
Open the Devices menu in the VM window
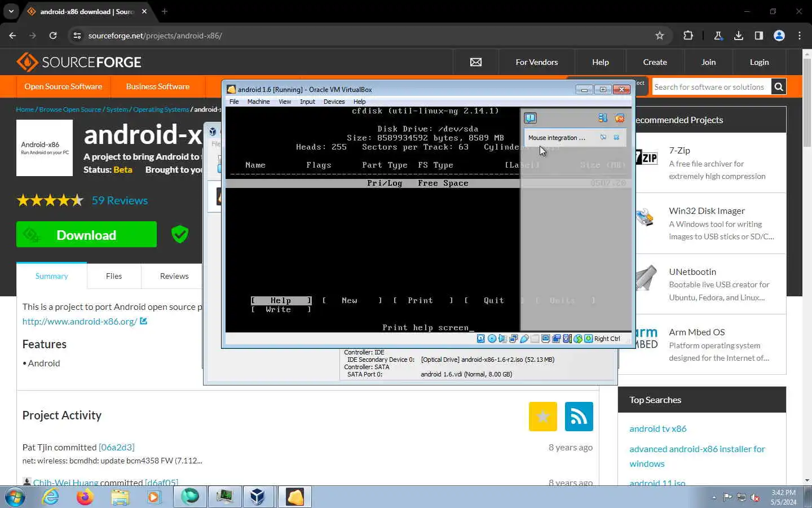(334, 102)
